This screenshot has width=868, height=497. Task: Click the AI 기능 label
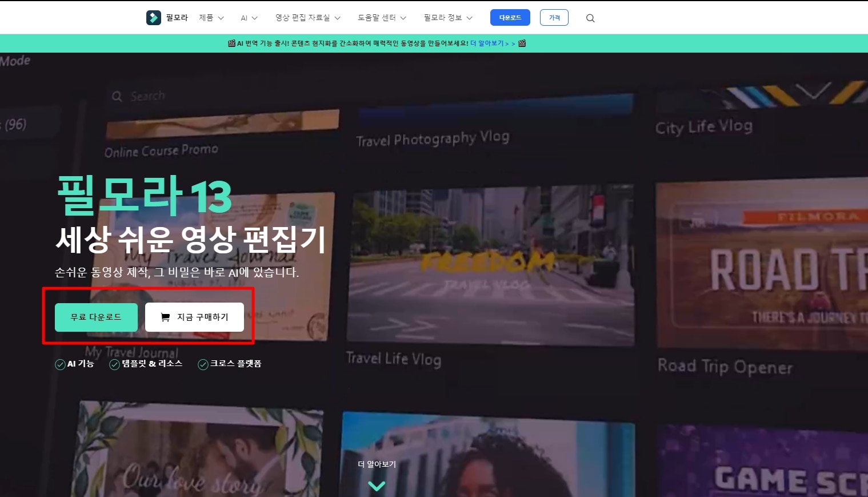point(81,364)
